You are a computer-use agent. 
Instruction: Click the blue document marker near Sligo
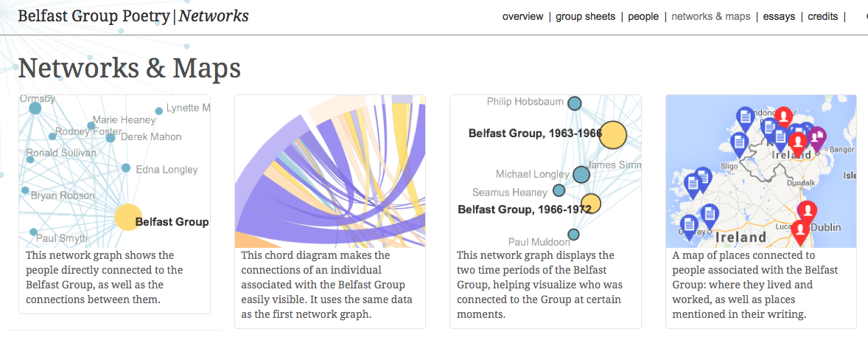740,142
